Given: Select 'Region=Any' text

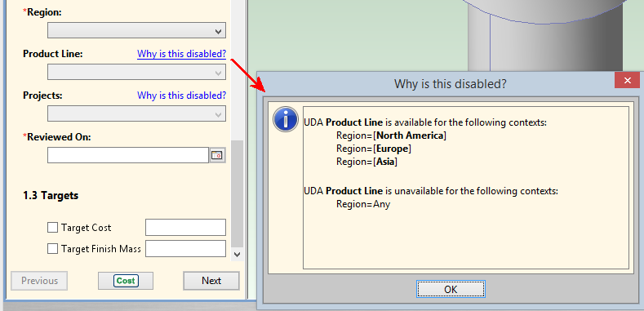Looking at the screenshot, I should (x=363, y=204).
